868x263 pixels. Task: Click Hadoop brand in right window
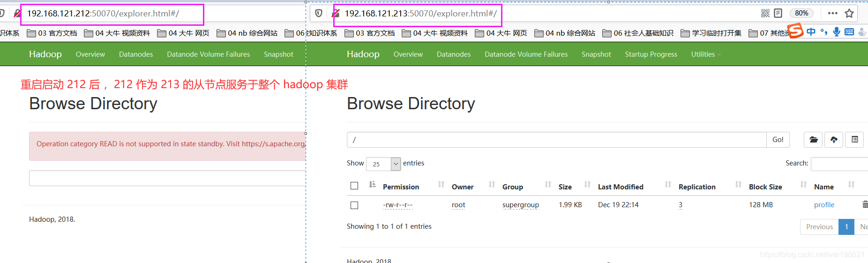(363, 54)
